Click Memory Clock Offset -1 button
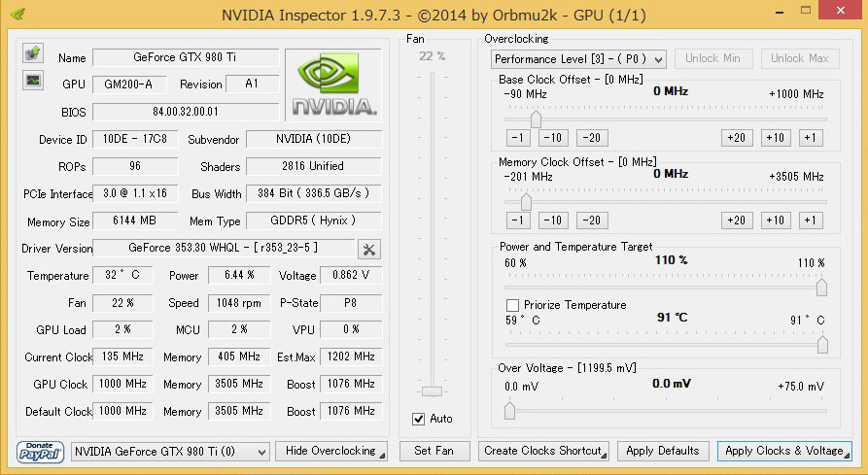868x475 pixels. click(518, 221)
